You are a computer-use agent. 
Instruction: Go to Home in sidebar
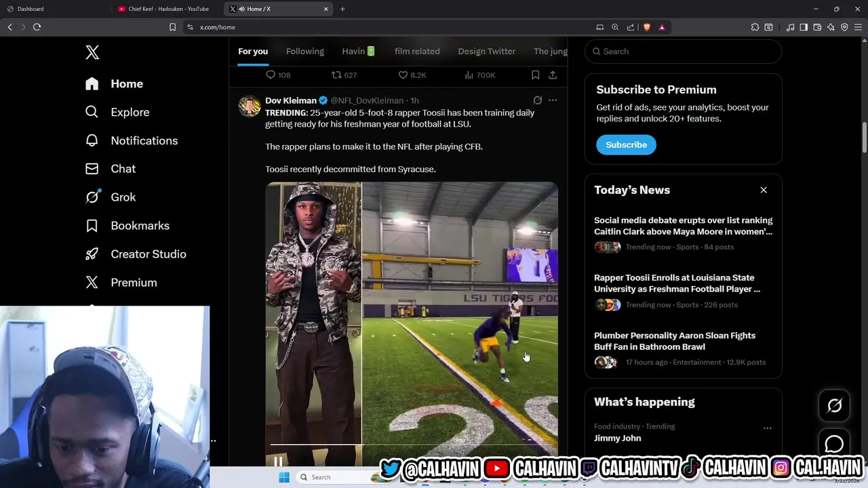(x=114, y=84)
